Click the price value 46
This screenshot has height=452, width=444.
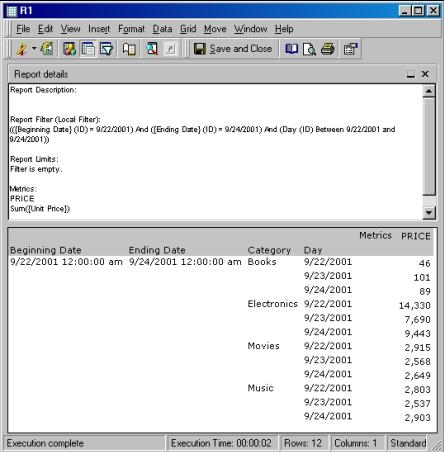click(x=425, y=264)
